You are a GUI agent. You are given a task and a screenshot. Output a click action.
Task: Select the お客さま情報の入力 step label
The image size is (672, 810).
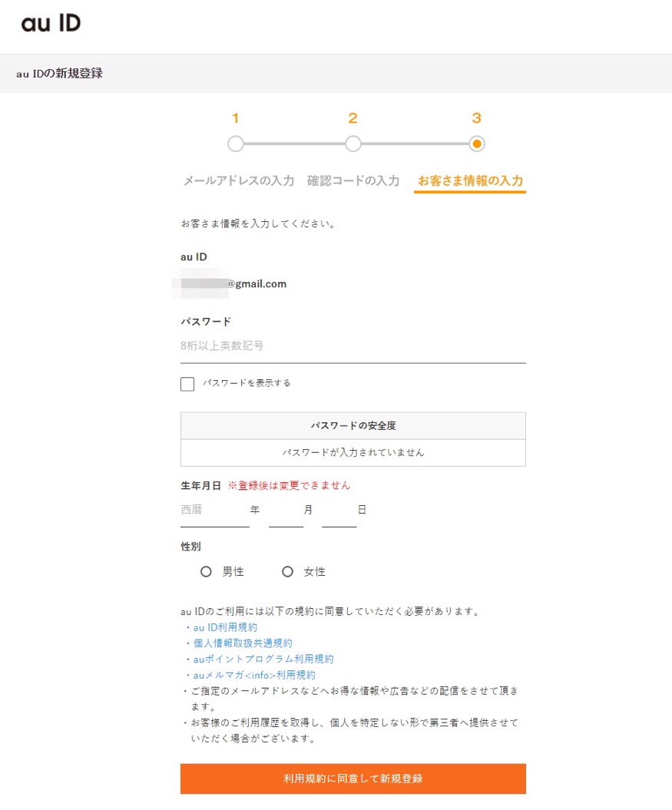(470, 181)
